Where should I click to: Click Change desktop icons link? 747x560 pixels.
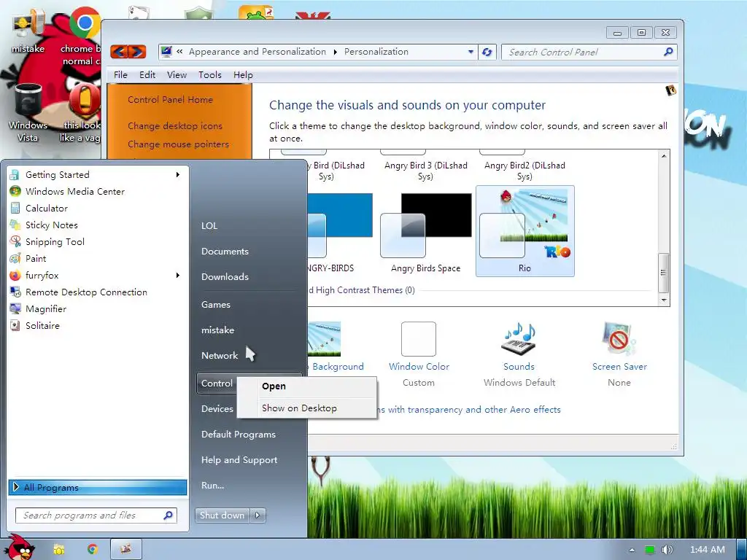(x=175, y=125)
